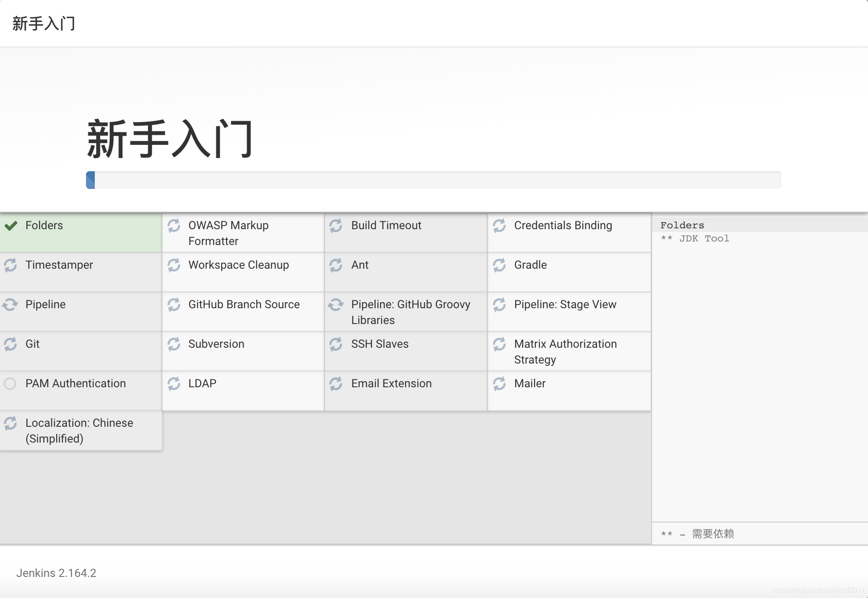This screenshot has height=598, width=868.
Task: Select the Workspace Cleanup label
Action: (x=239, y=265)
